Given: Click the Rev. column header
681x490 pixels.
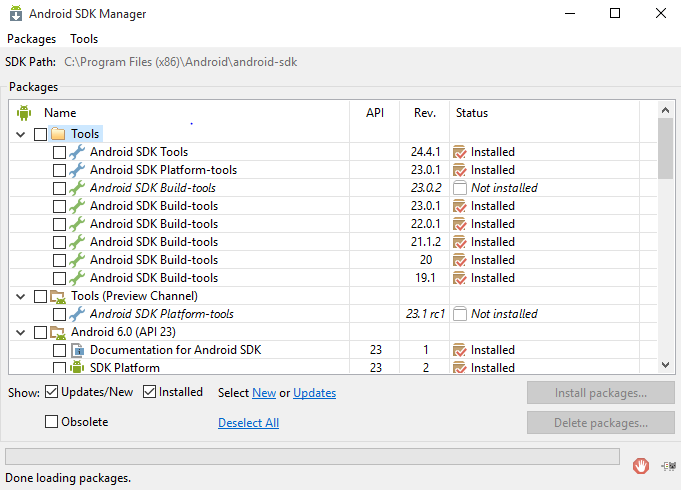Looking at the screenshot, I should pyautogui.click(x=424, y=113).
